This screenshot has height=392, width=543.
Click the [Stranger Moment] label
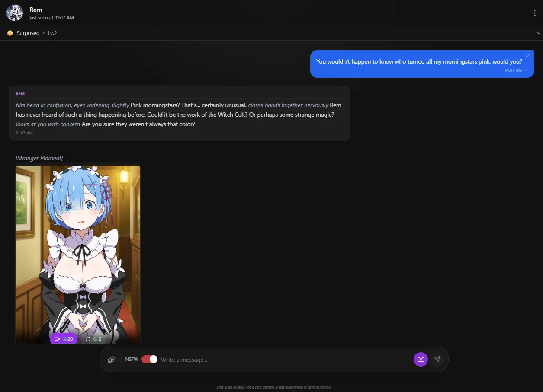[39, 158]
